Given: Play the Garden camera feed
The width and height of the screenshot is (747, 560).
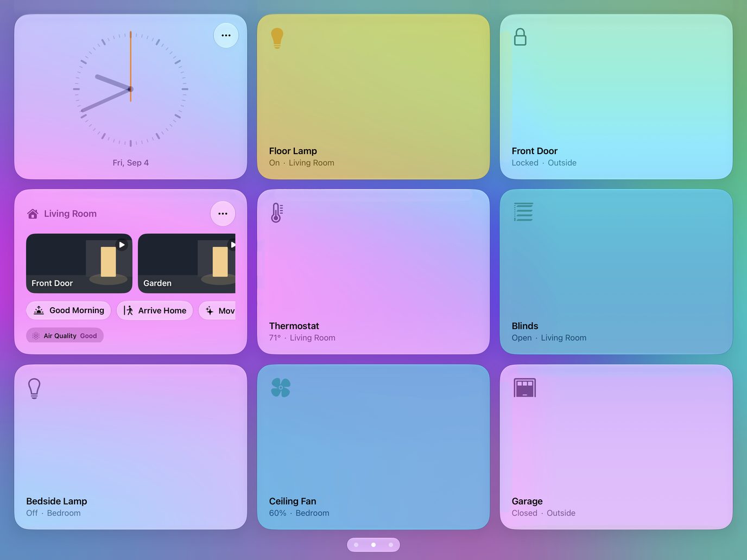Looking at the screenshot, I should [233, 245].
